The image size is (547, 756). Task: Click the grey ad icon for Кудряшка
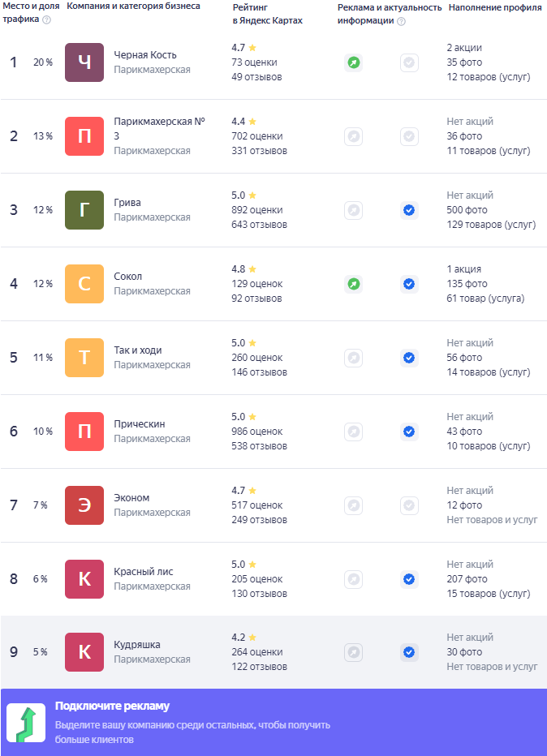click(353, 652)
